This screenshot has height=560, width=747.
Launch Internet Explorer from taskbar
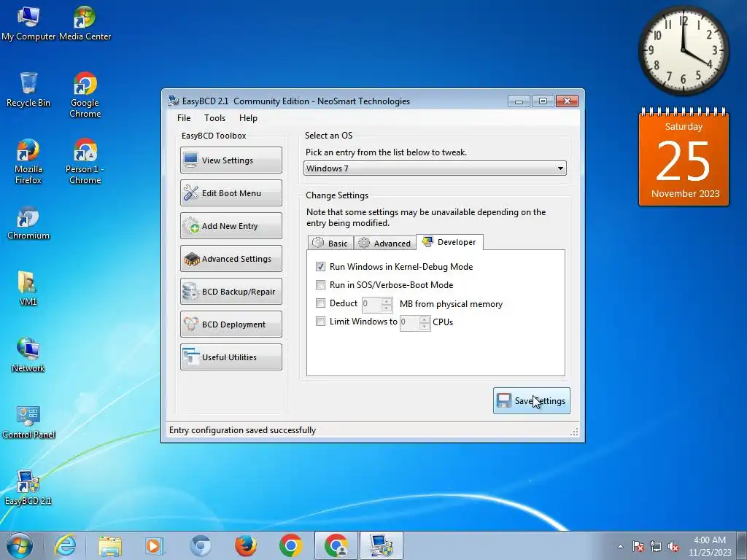[x=65, y=545]
